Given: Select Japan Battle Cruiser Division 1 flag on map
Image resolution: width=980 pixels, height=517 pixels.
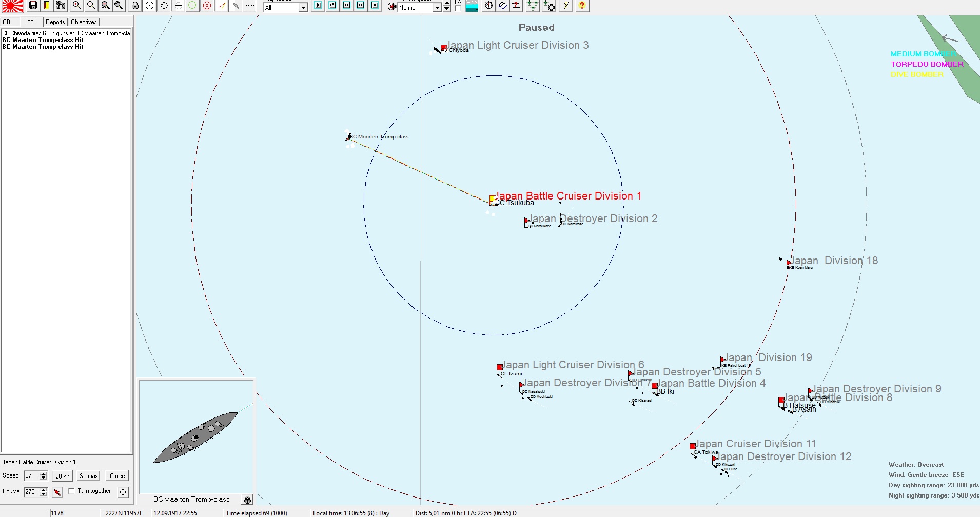Looking at the screenshot, I should 492,198.
